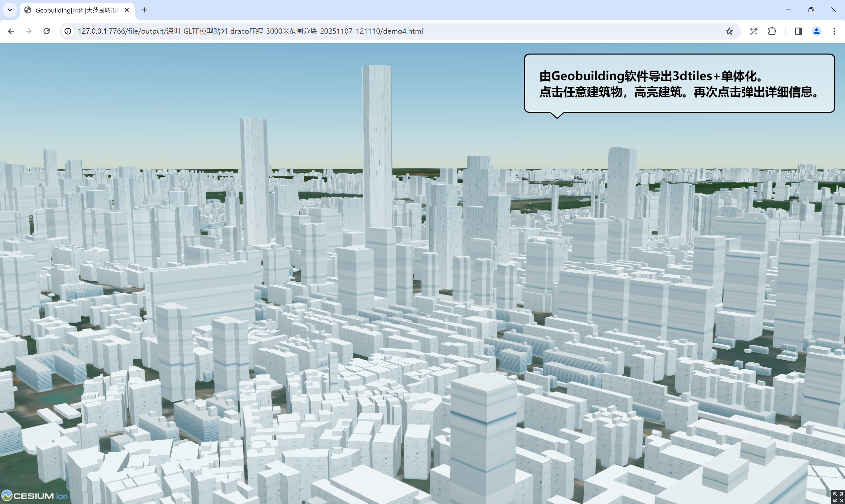Open Chrome three-dot menu
The image size is (845, 504).
[x=834, y=31]
